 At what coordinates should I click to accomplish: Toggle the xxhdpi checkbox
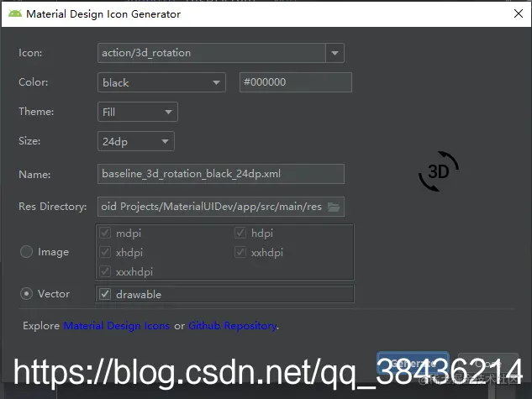tap(240, 252)
